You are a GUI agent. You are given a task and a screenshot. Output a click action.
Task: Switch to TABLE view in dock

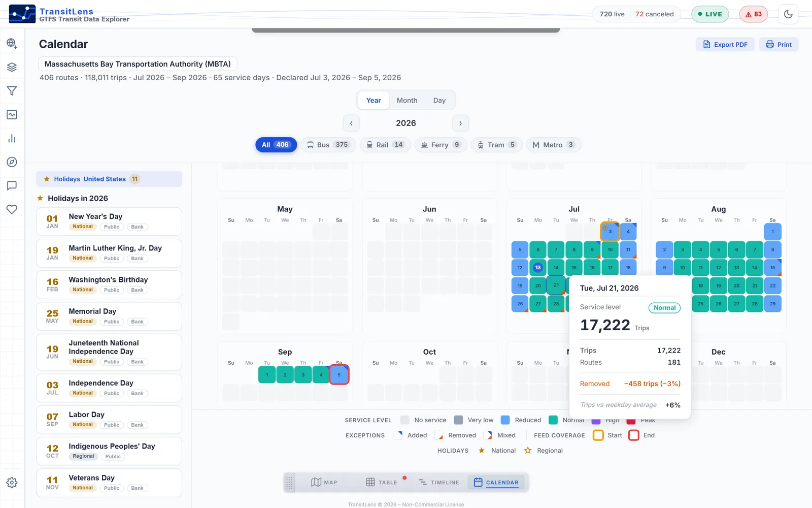pyautogui.click(x=382, y=483)
